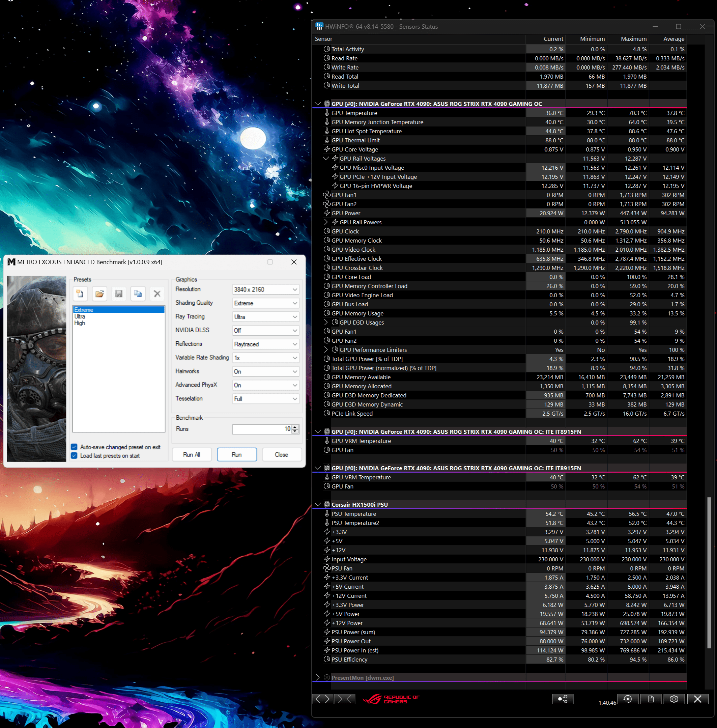Click the log file document icon
The width and height of the screenshot is (717, 728).
pyautogui.click(x=651, y=699)
